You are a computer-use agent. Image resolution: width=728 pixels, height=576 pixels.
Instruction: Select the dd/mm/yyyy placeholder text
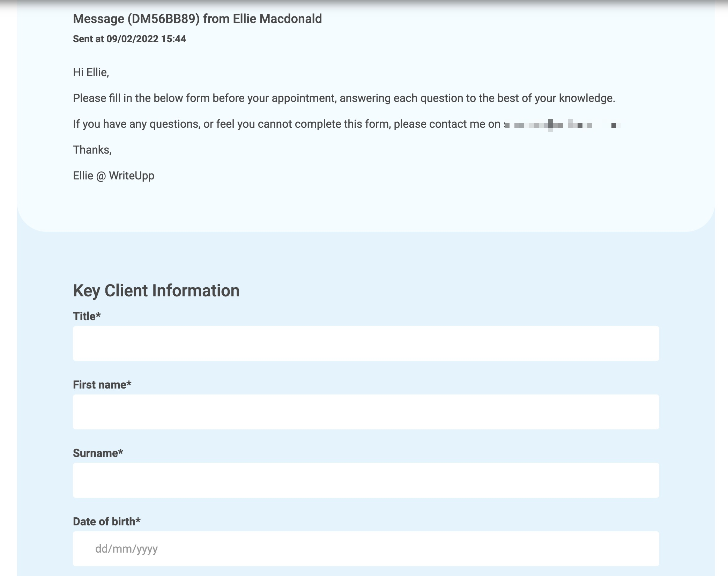click(126, 548)
